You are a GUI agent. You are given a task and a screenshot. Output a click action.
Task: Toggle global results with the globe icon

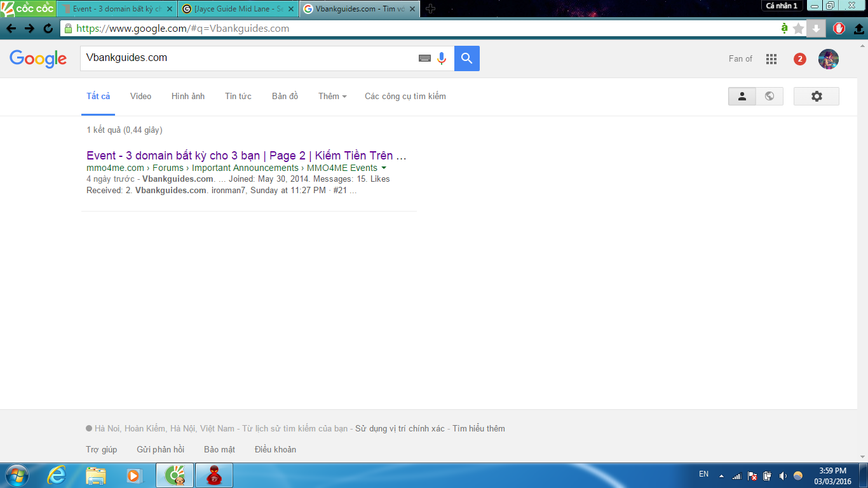coord(770,96)
